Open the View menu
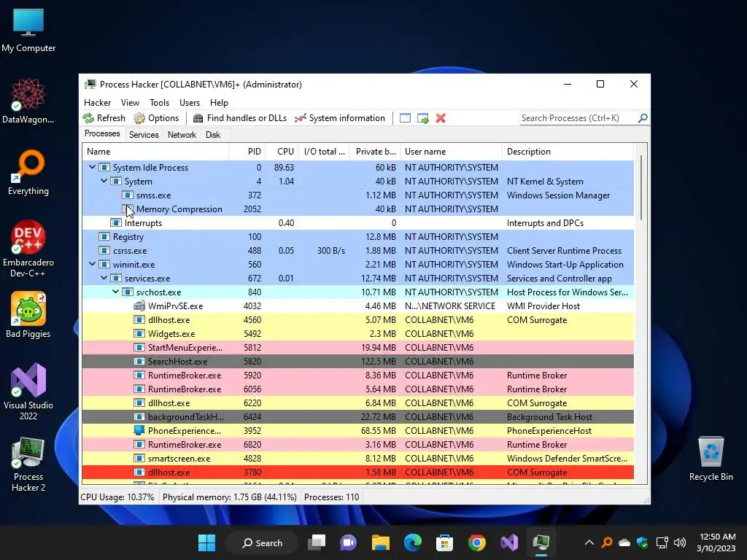 (130, 102)
